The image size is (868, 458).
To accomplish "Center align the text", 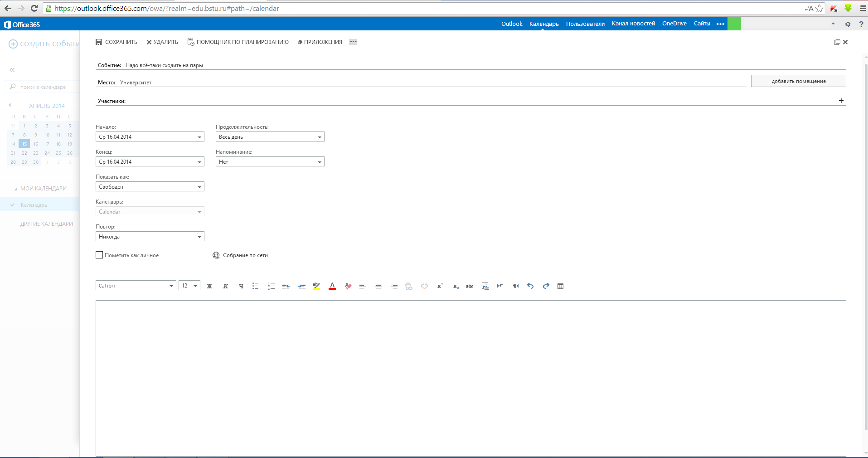I will (378, 286).
